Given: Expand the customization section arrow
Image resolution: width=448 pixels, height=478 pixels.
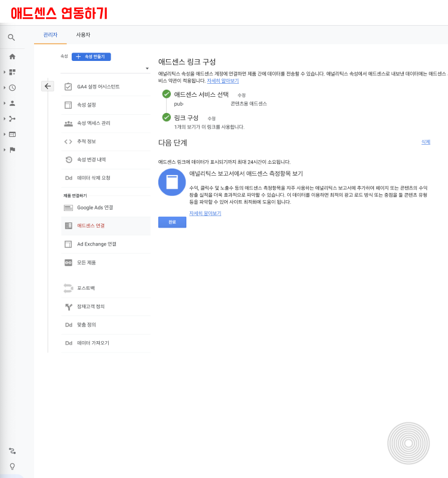Looking at the screenshot, I should (4, 72).
